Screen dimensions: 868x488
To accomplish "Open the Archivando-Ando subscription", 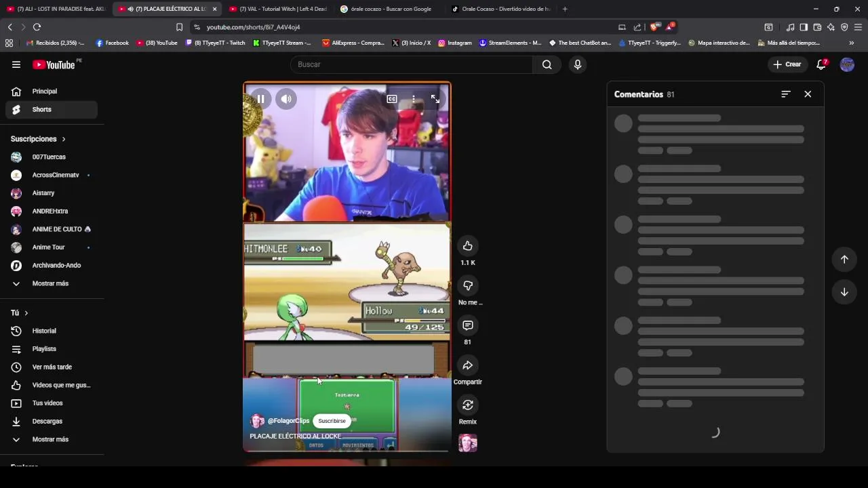I will coord(52,266).
